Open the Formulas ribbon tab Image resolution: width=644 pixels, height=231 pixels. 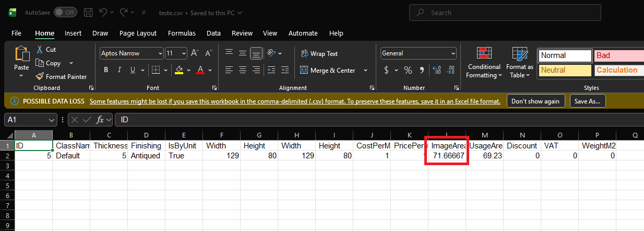[x=182, y=33]
